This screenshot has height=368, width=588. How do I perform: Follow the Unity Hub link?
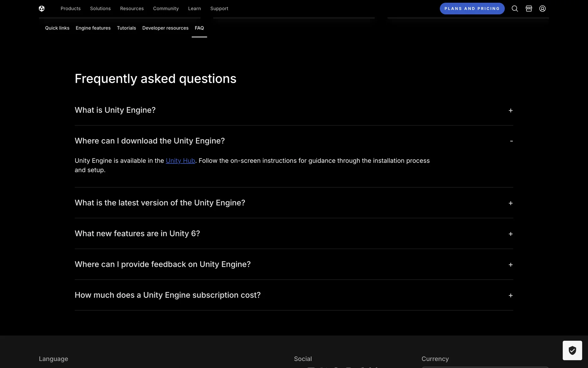[x=180, y=161]
